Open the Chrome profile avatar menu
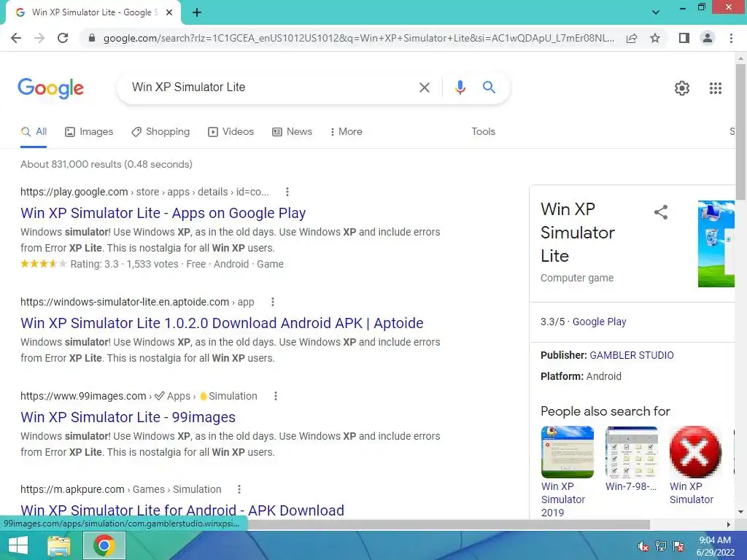747x560 pixels. (x=708, y=38)
